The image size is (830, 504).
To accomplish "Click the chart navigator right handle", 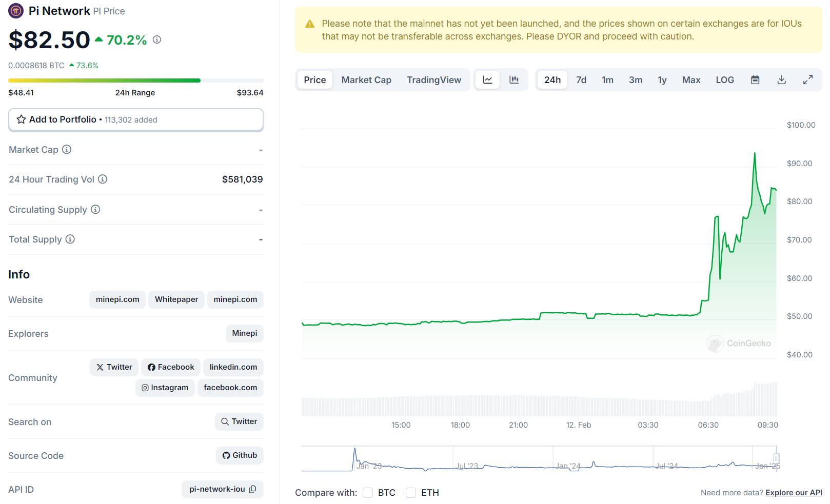I will tap(776, 458).
